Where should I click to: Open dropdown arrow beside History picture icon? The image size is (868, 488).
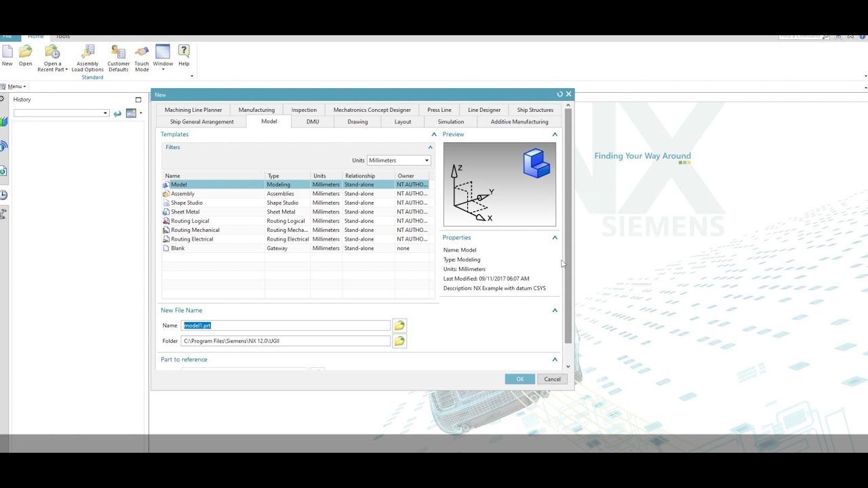[x=140, y=113]
